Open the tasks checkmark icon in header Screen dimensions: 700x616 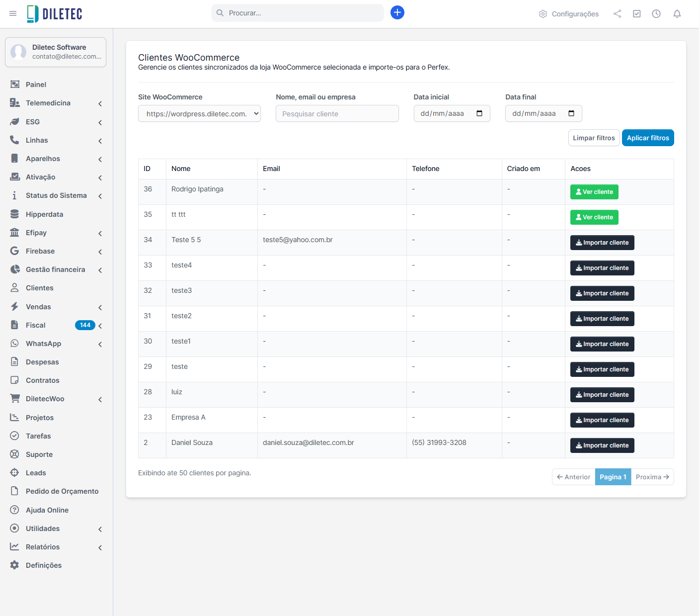coord(636,14)
